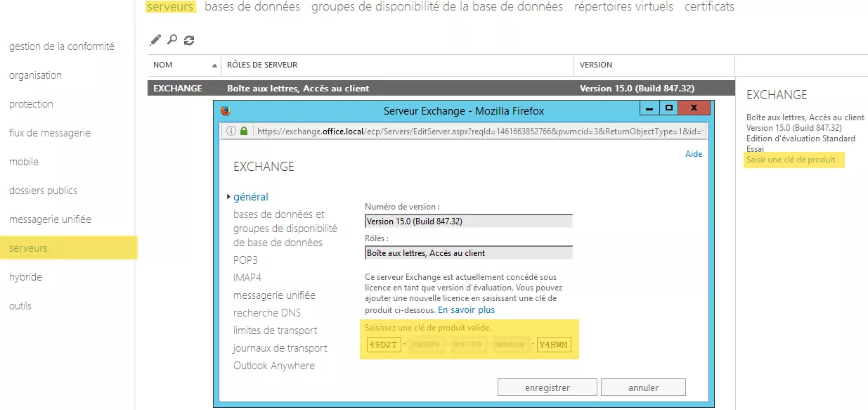Select mobile in left sidebar
Screen dimensions: 868x410
(x=24, y=162)
